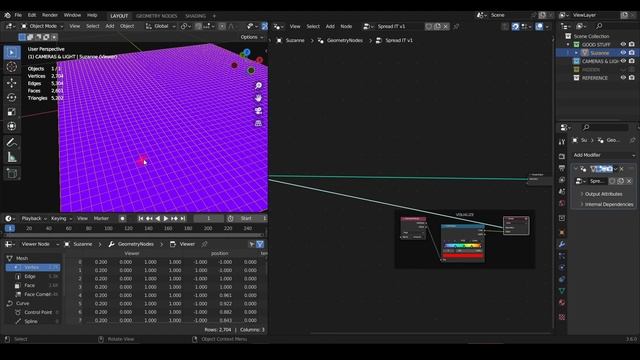Click the play animation button

pyautogui.click(x=166, y=219)
